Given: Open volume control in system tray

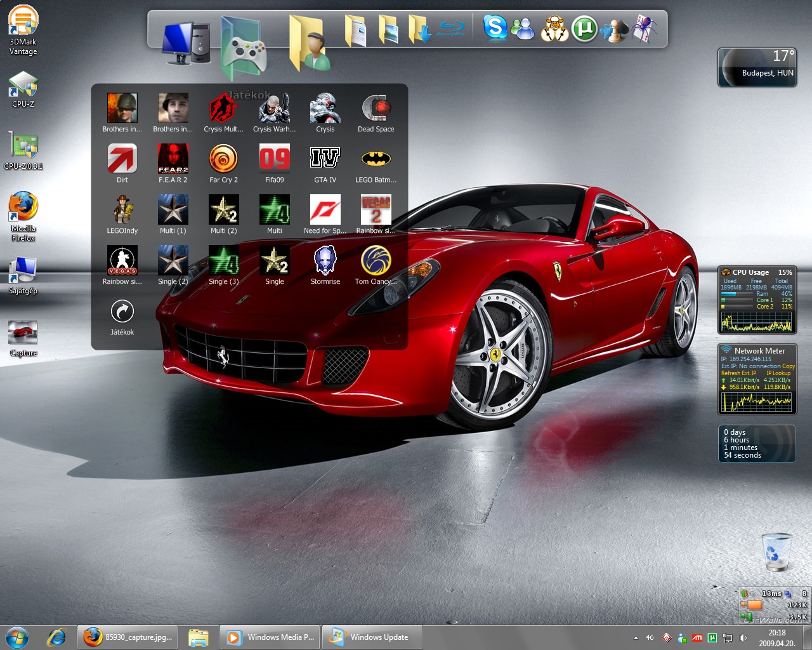Looking at the screenshot, I should [x=743, y=637].
